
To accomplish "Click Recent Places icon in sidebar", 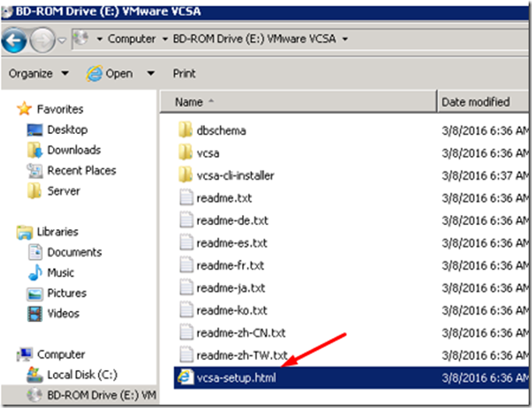I will (x=35, y=170).
